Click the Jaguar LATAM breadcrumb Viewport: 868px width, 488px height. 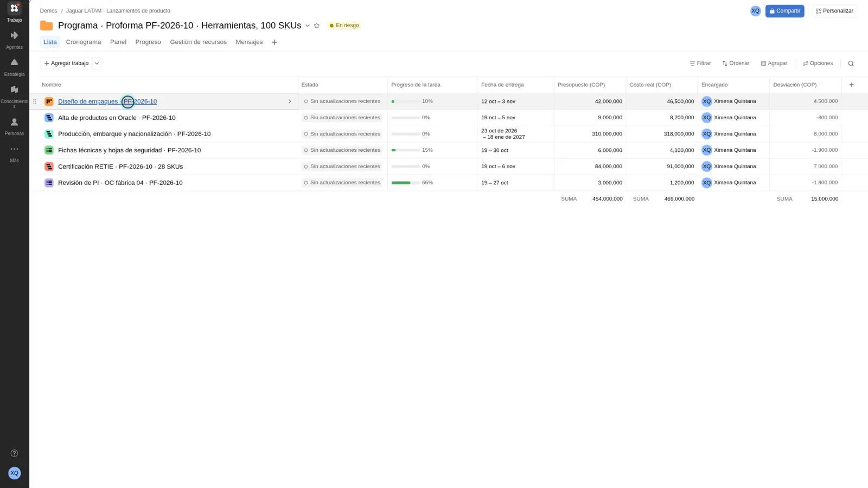118,11
